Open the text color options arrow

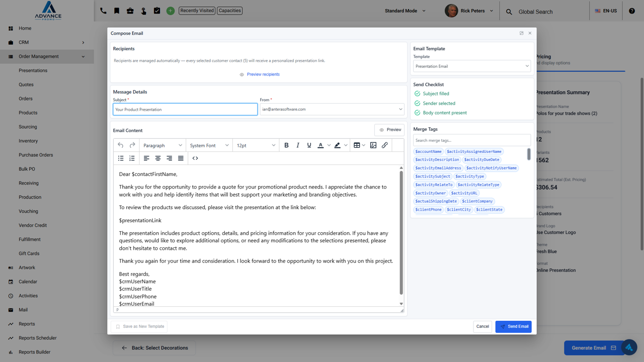329,145
